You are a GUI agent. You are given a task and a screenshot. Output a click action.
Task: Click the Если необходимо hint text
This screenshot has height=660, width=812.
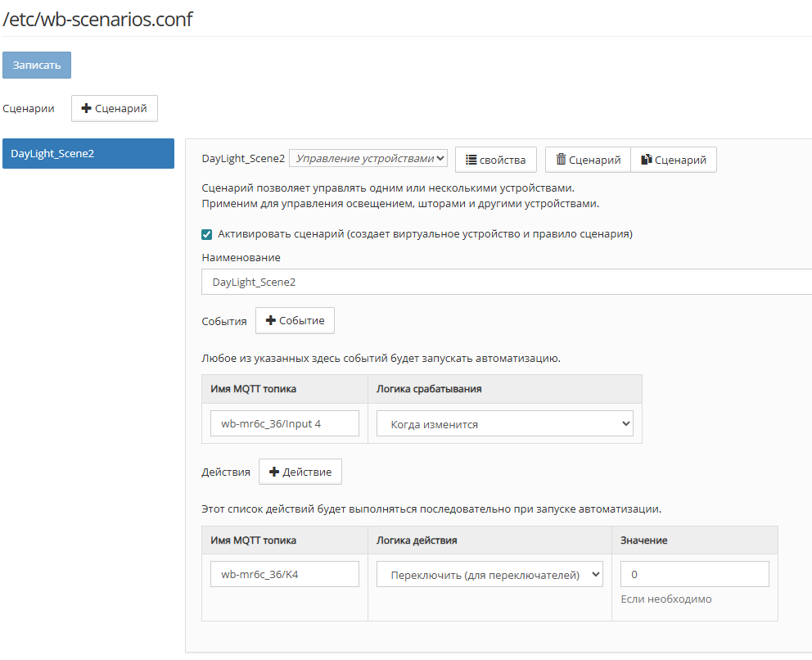pos(666,599)
